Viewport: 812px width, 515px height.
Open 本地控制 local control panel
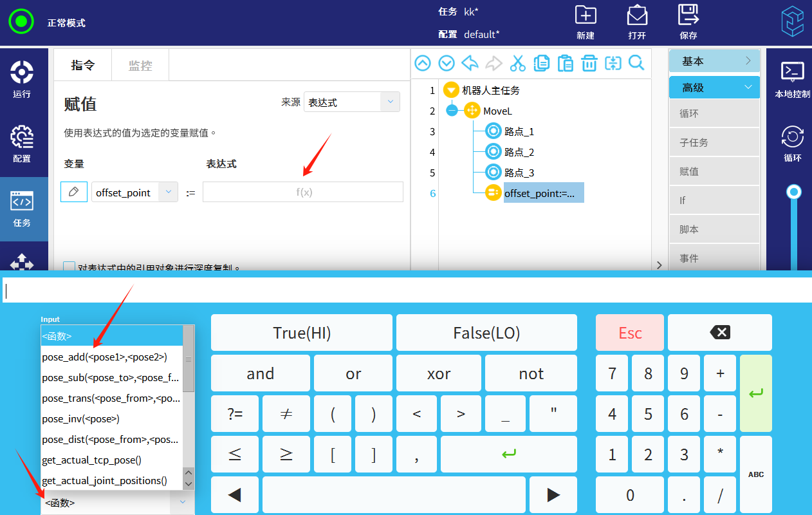tap(792, 79)
